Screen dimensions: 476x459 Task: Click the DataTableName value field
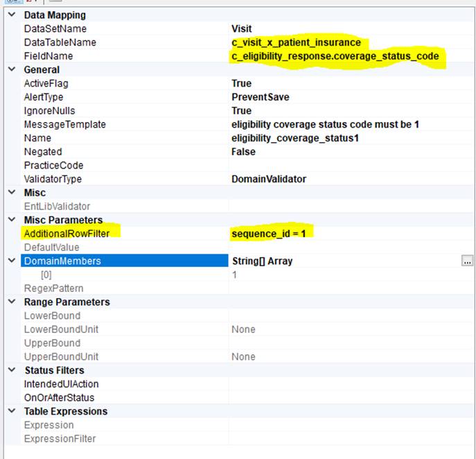(296, 42)
